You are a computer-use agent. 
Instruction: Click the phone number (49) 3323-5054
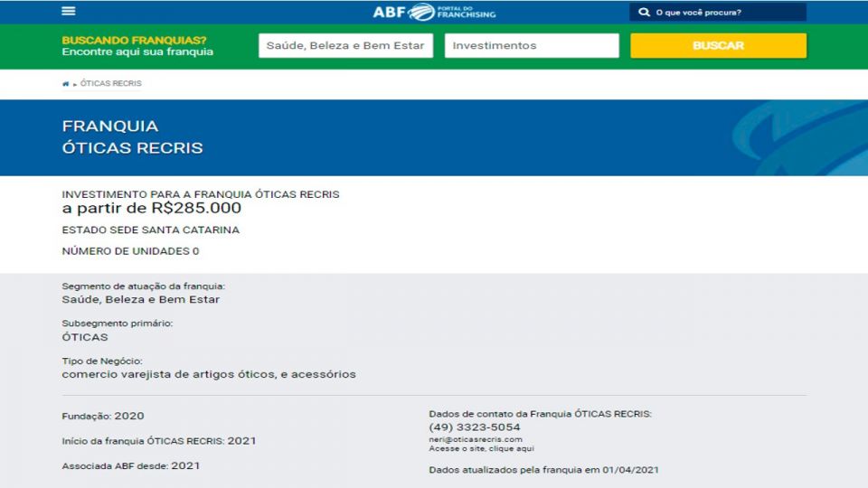coord(475,427)
